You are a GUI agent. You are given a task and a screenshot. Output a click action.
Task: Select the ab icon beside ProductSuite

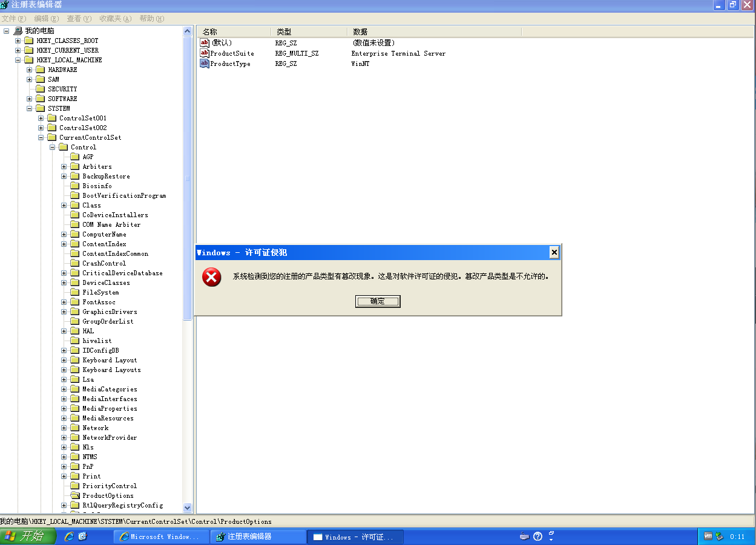(205, 53)
